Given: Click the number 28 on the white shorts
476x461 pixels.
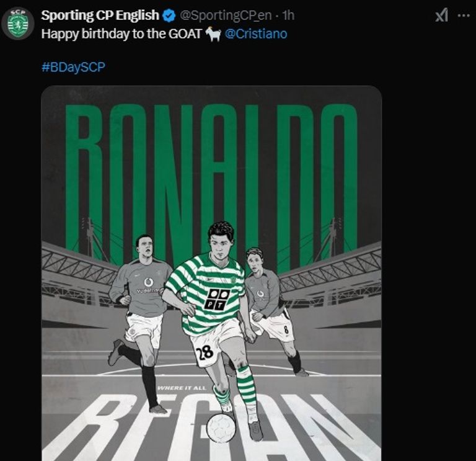Looking at the screenshot, I should (204, 354).
